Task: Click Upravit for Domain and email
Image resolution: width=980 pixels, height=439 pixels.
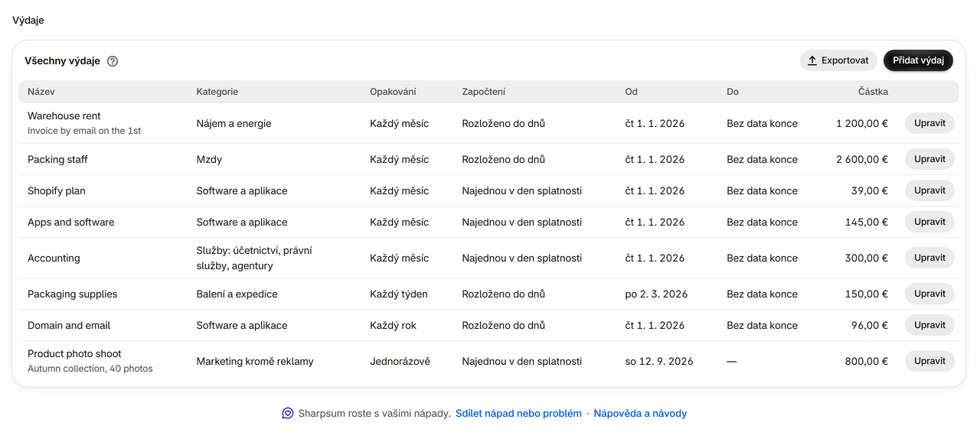Action: pos(929,325)
